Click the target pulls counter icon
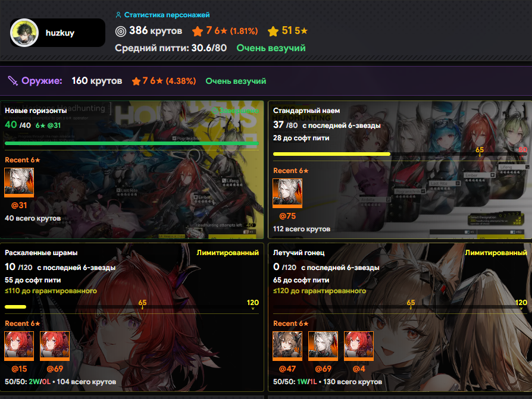This screenshot has height=399, width=532. [121, 31]
